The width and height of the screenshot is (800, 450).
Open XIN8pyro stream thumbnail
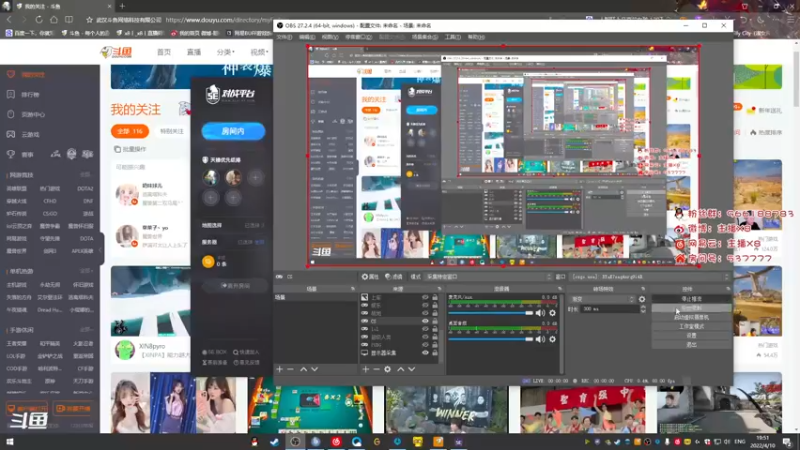click(151, 301)
